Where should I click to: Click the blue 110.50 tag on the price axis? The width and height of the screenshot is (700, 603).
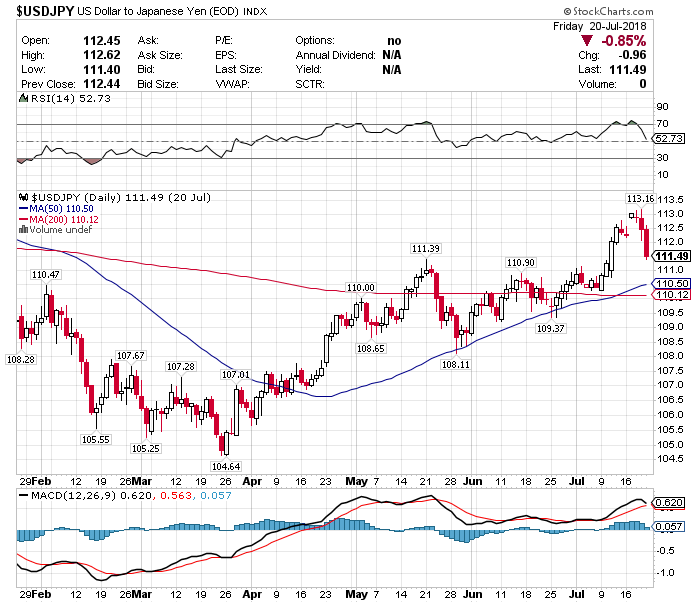[x=671, y=283]
